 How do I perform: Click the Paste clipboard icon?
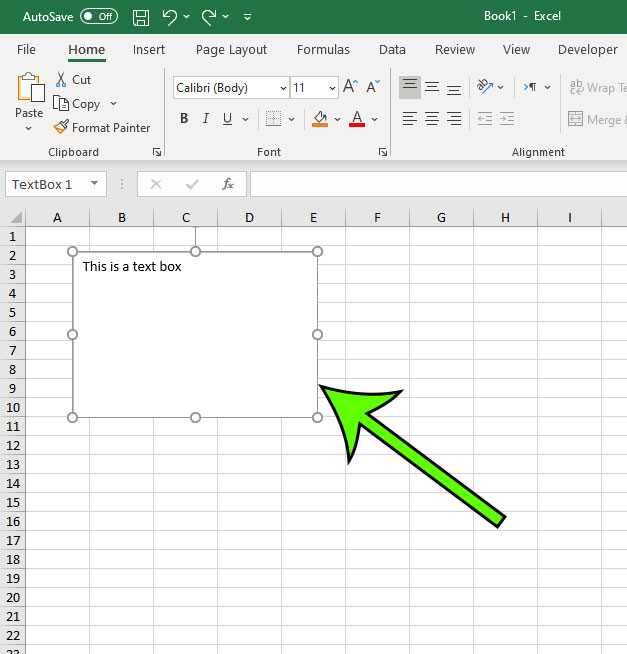click(30, 87)
